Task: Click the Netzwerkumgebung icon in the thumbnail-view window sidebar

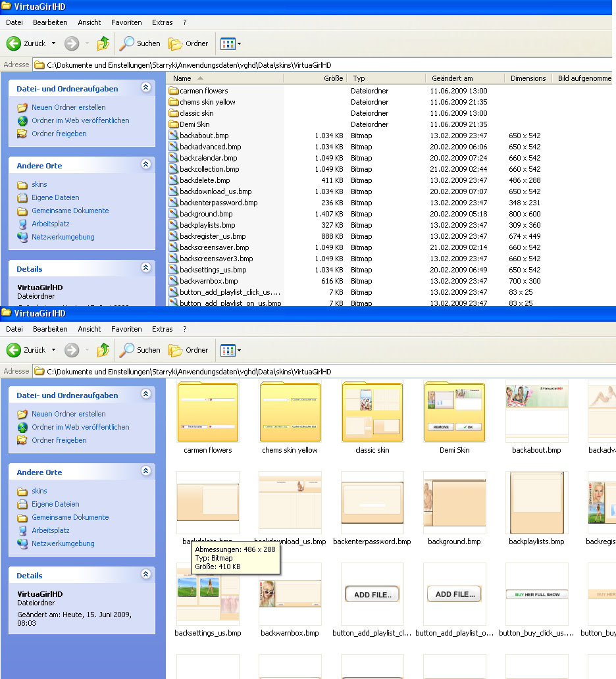Action: click(22, 543)
